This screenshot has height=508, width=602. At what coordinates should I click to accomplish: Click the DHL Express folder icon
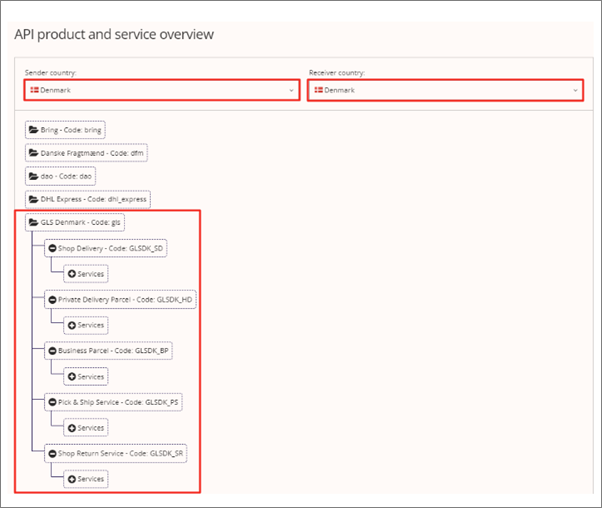click(x=34, y=199)
